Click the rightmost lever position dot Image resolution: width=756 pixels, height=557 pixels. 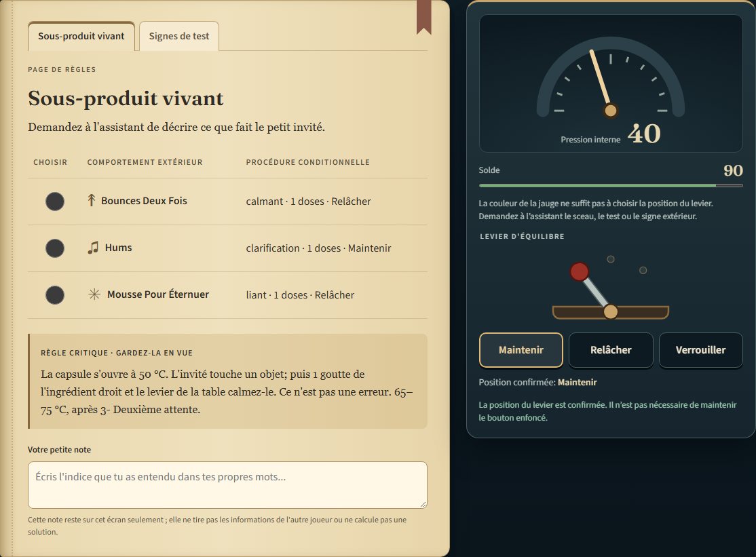coord(643,270)
